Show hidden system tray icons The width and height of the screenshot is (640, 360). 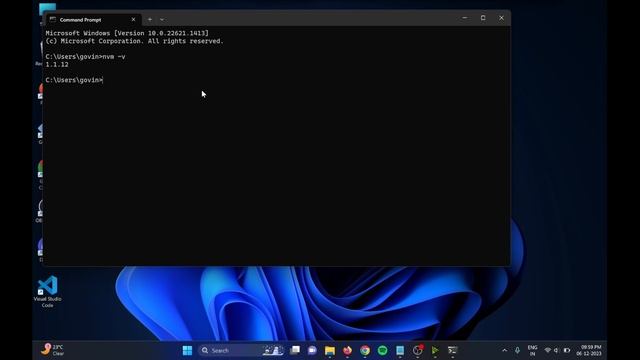pos(504,350)
